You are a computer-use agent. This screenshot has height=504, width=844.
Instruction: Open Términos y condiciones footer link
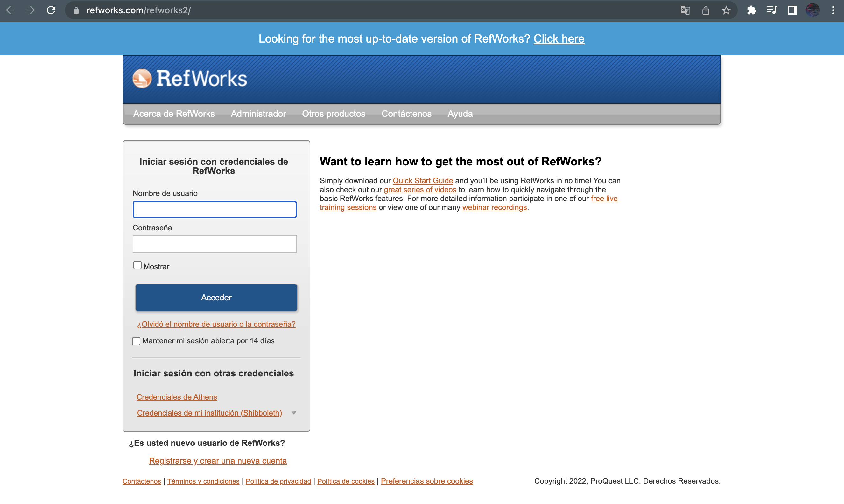pos(203,481)
